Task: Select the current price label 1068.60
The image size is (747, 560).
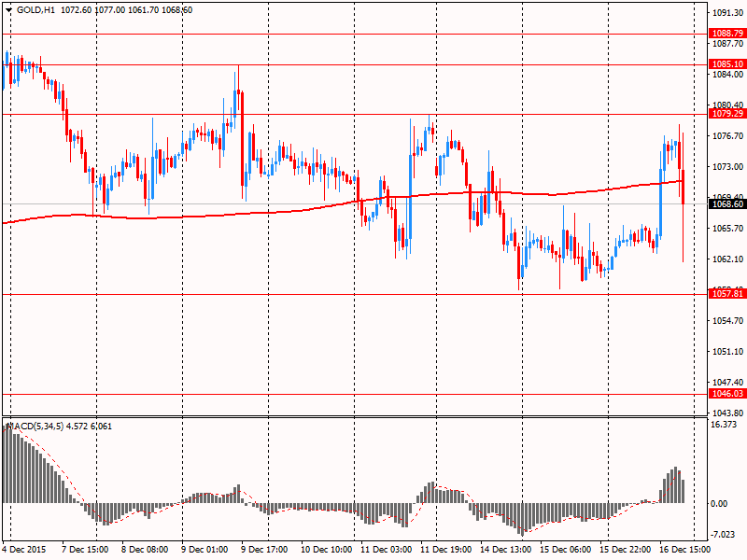Action: point(727,203)
